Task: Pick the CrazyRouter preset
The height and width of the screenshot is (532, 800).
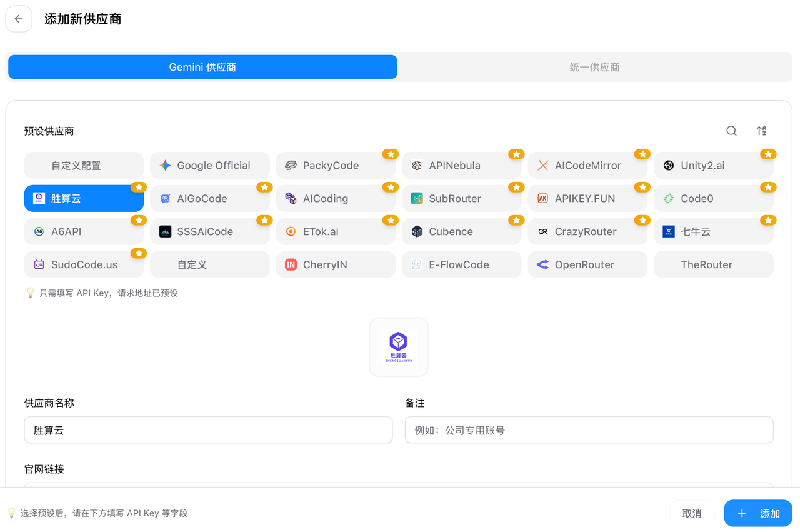Action: tap(587, 232)
